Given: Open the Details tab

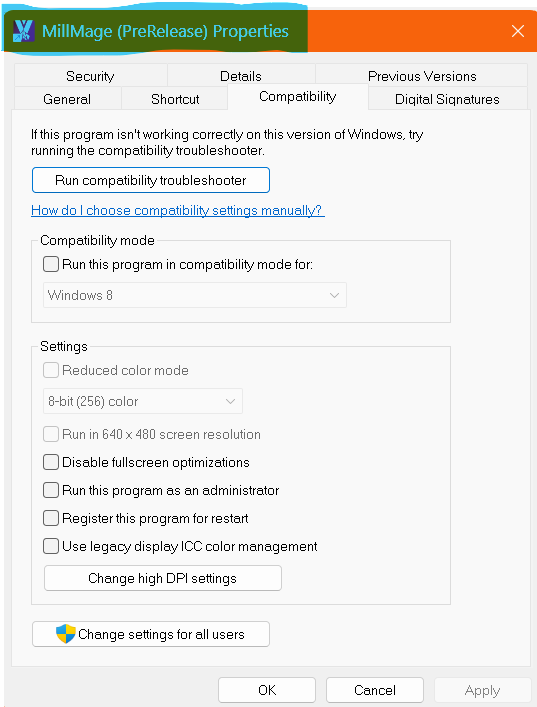Looking at the screenshot, I should [x=241, y=76].
